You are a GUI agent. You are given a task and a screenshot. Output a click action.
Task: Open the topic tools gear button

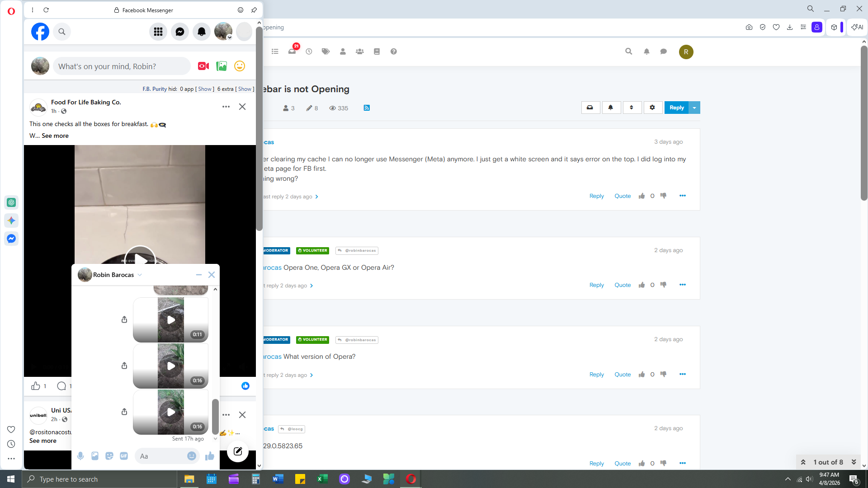[652, 108]
